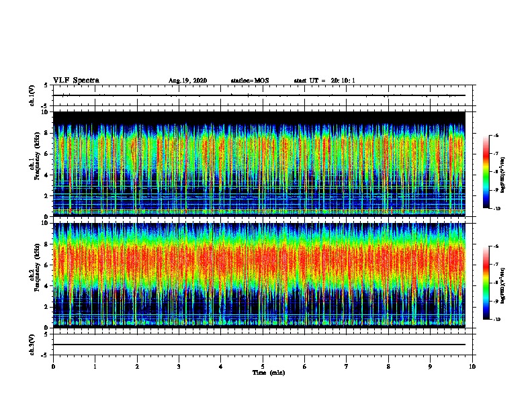
Task: Click the "-7" tick on ch.2 color bar
Action: click(496, 265)
